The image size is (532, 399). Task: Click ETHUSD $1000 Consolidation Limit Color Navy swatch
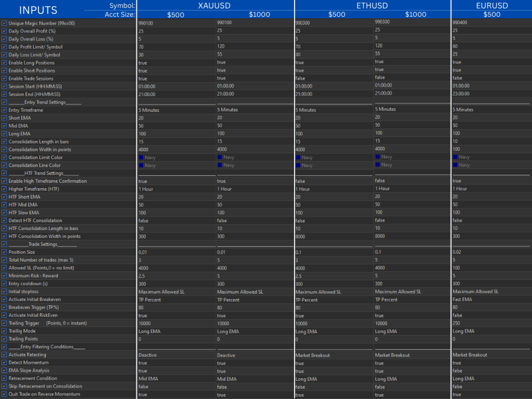[378, 157]
